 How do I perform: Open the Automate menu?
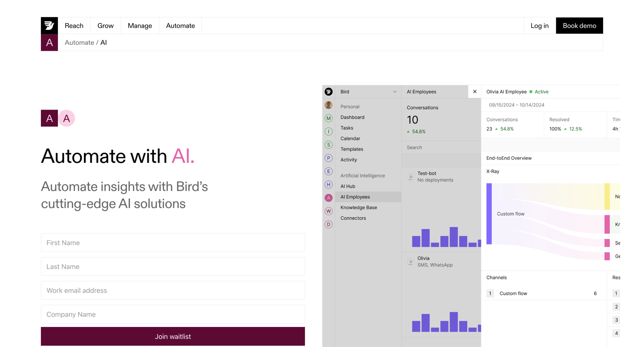181,26
